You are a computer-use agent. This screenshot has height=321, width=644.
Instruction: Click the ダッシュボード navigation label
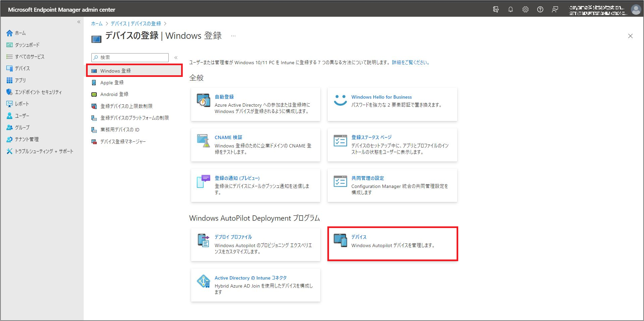coord(27,45)
